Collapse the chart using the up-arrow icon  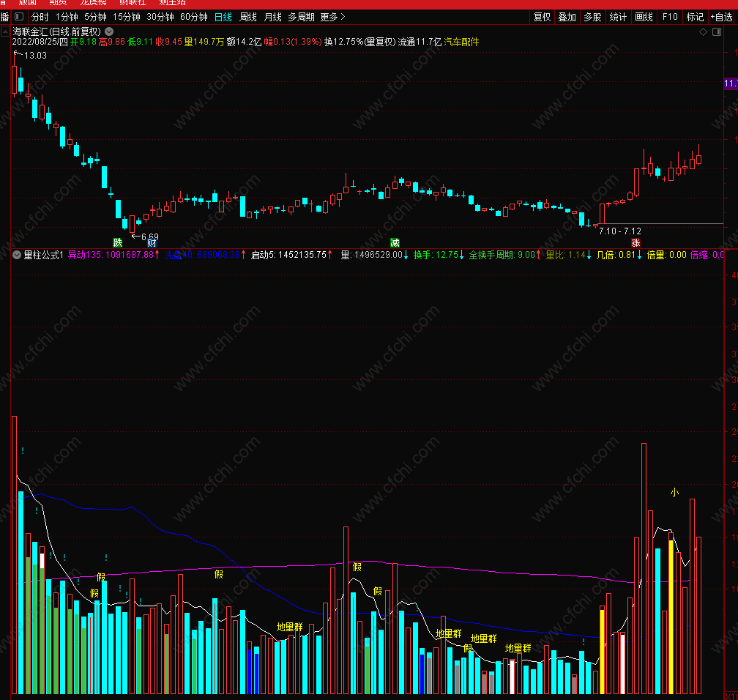(x=5, y=32)
